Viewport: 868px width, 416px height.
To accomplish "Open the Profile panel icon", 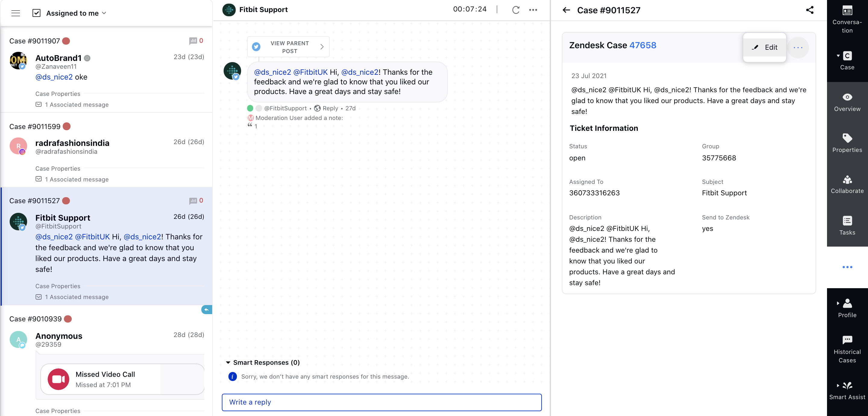I will pyautogui.click(x=848, y=309).
